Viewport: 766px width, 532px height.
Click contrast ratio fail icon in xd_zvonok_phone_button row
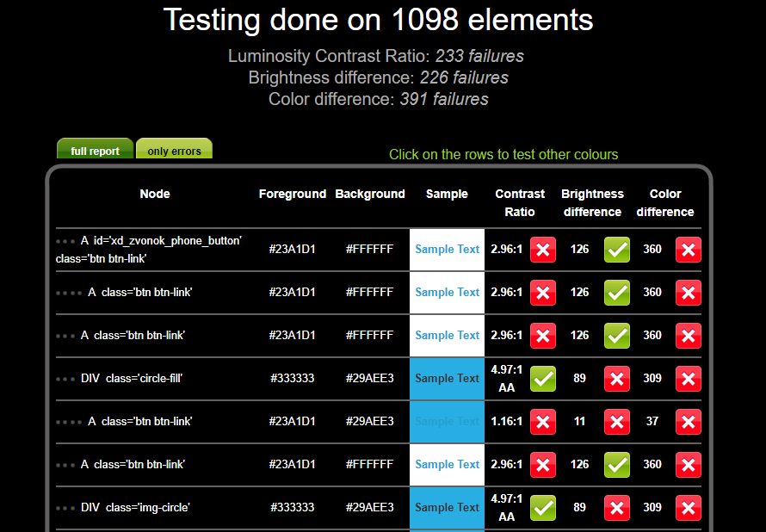(x=543, y=250)
